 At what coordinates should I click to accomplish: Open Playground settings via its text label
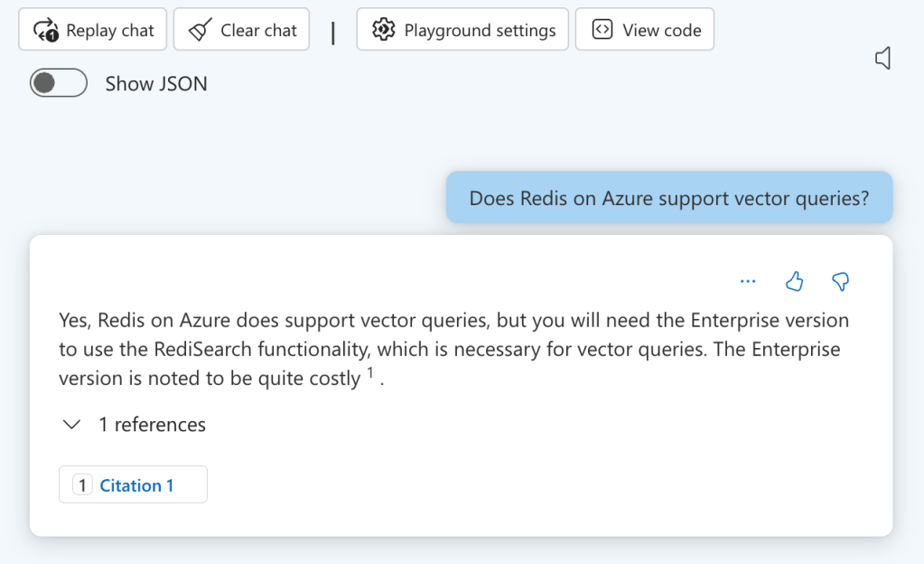[480, 31]
